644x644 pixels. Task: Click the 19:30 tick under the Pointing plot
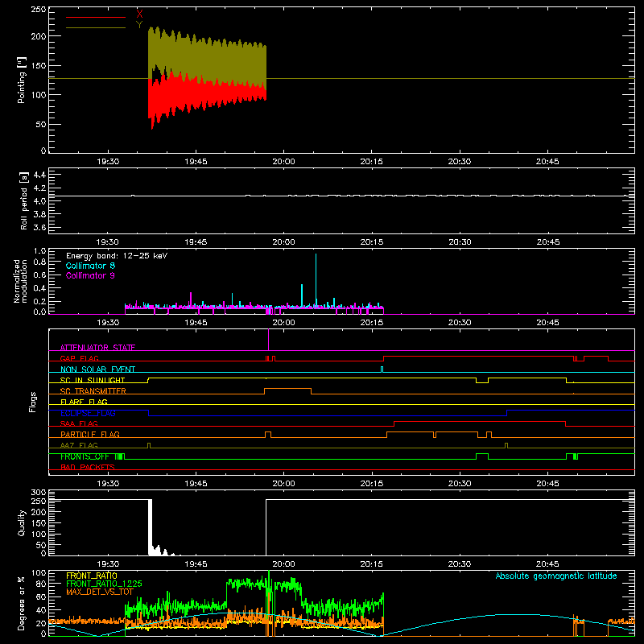(x=108, y=162)
